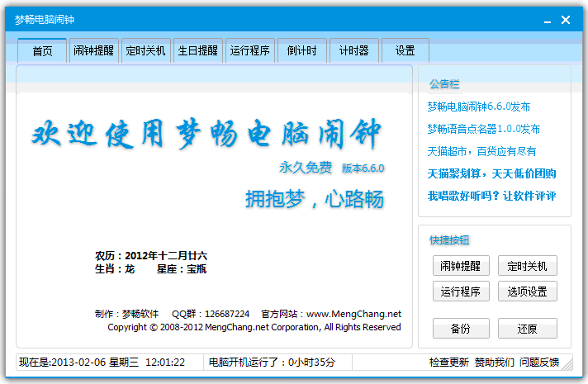Screen dimensions: 588x384
Task: Click the QQ群：126687224 text
Action: [211, 314]
